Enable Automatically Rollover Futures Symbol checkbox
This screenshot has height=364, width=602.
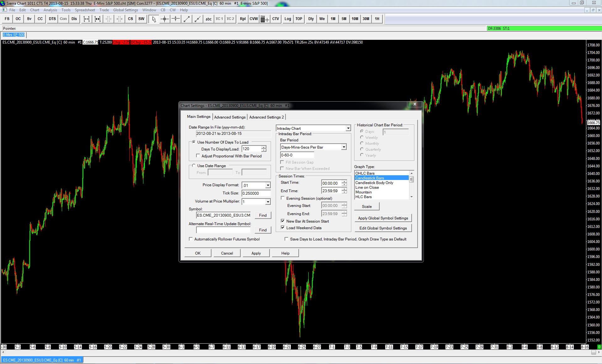[x=191, y=239]
